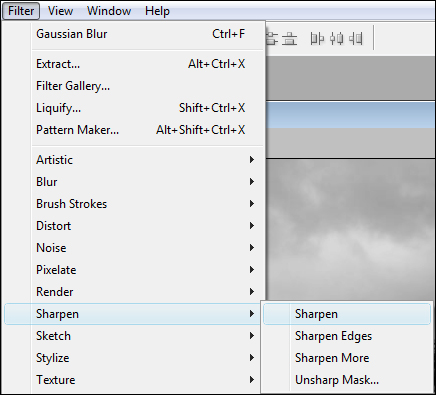
Task: Expand the Artistic filter submenu arrow
Action: tap(252, 160)
